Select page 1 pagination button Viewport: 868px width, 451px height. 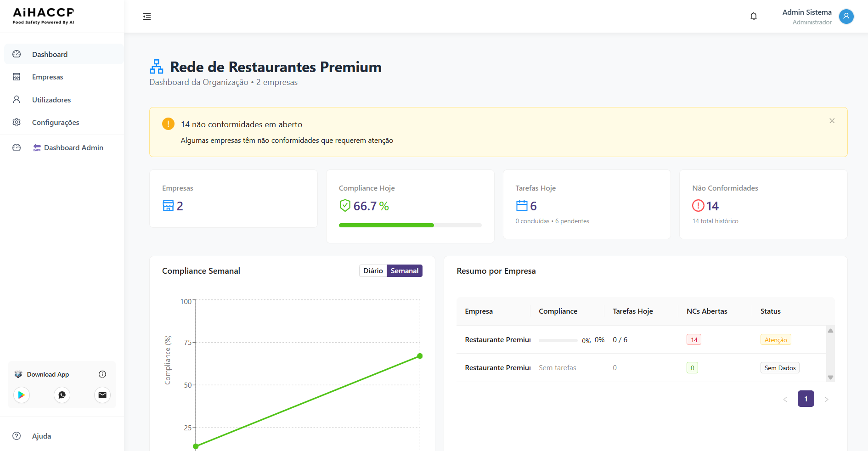[x=806, y=399]
